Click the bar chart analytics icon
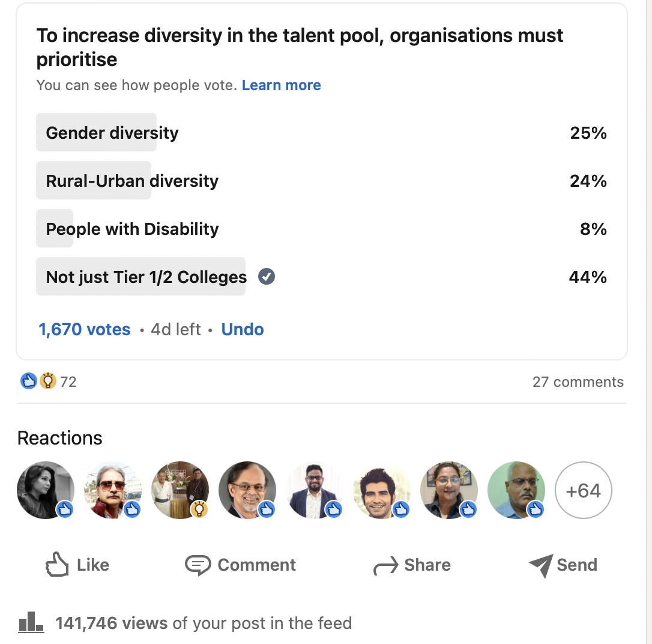Viewport: 652px width, 644px height. point(31,623)
